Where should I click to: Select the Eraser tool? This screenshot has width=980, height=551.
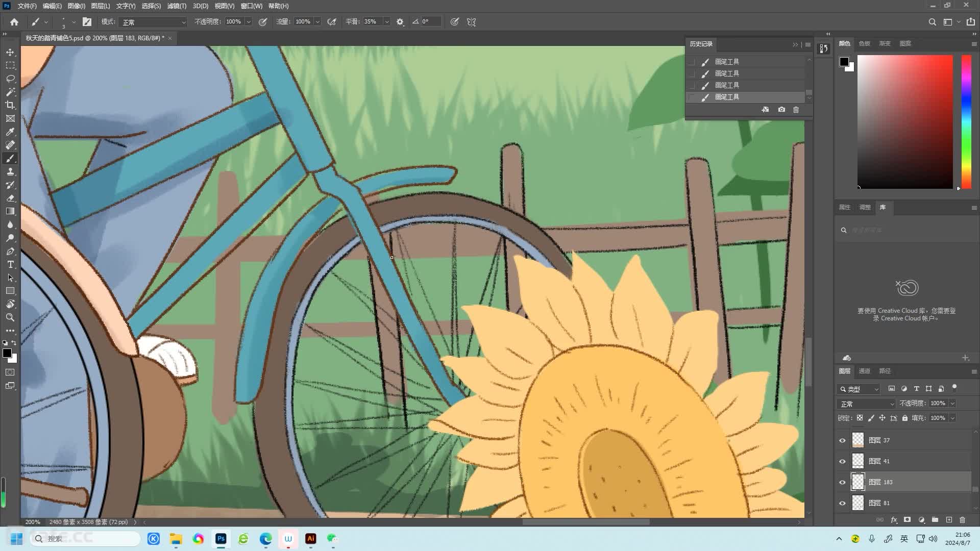10,198
